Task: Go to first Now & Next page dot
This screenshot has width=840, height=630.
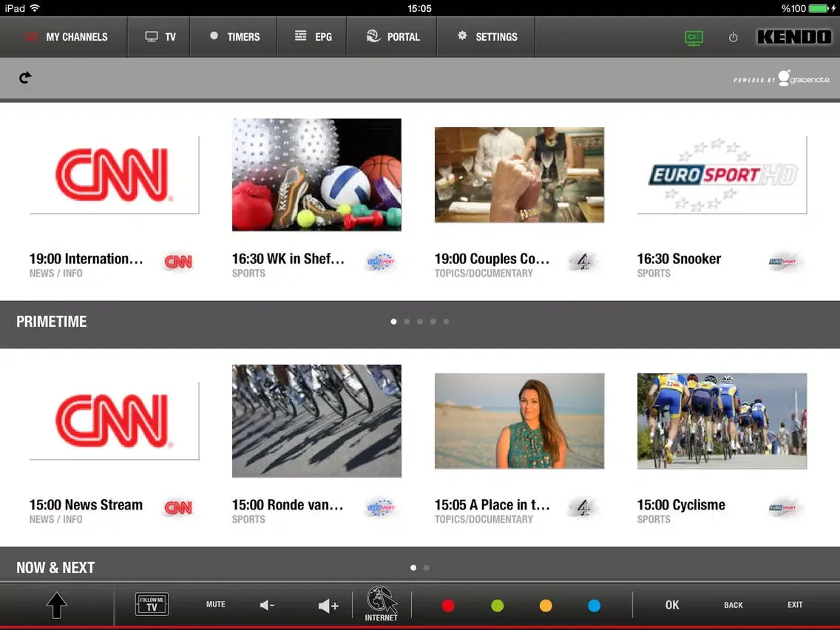Action: [x=413, y=567]
